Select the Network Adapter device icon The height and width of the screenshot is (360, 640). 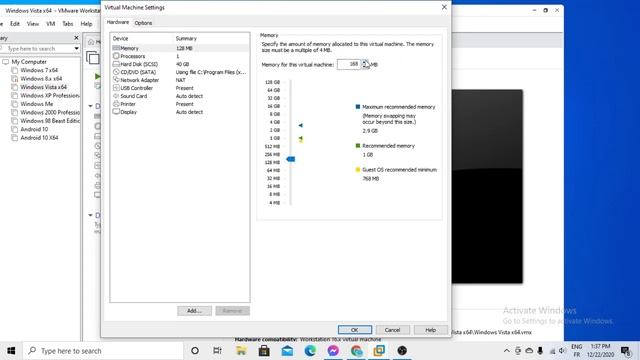coord(116,80)
